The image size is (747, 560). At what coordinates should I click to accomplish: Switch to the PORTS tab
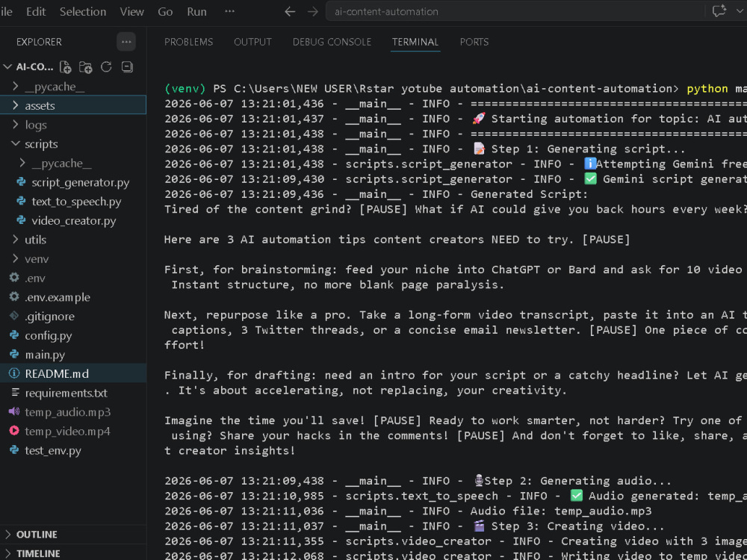click(474, 42)
